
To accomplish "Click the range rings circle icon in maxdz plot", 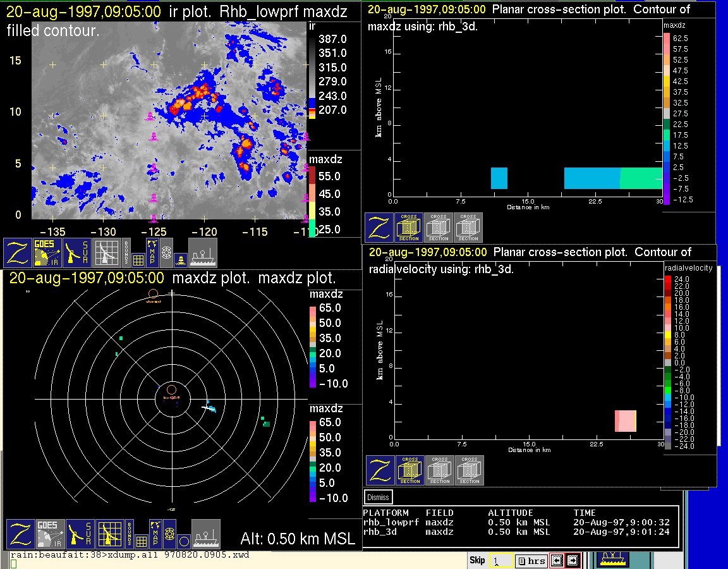I will pyautogui.click(x=183, y=541).
